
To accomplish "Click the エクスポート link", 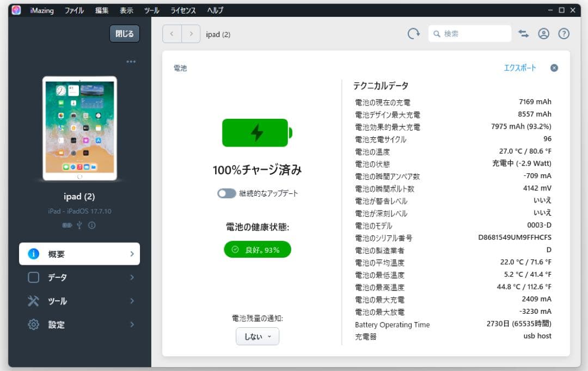I will point(519,68).
